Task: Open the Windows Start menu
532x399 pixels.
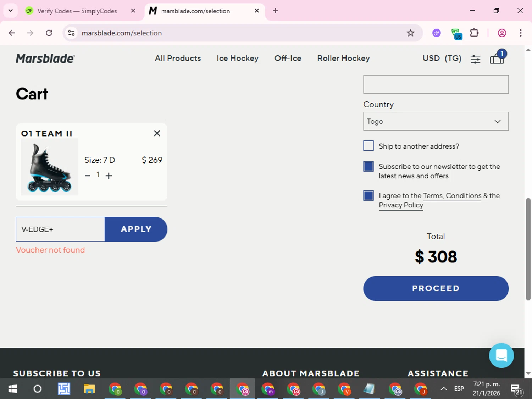Action: pyautogui.click(x=12, y=389)
